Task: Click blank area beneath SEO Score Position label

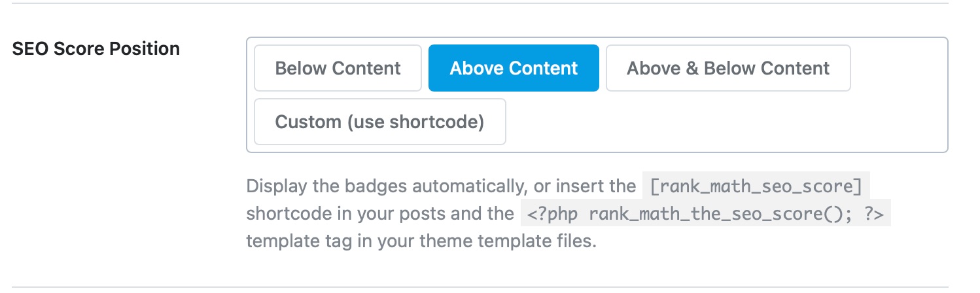Action: [96, 131]
